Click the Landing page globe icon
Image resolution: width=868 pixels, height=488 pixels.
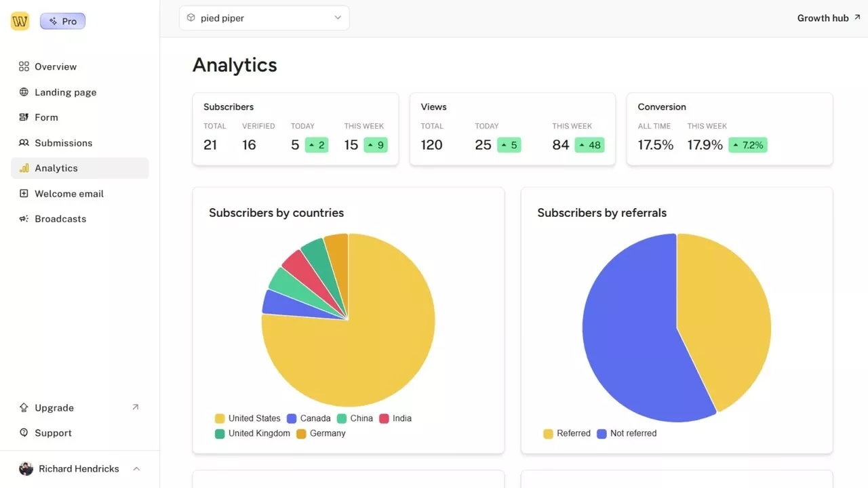point(24,92)
